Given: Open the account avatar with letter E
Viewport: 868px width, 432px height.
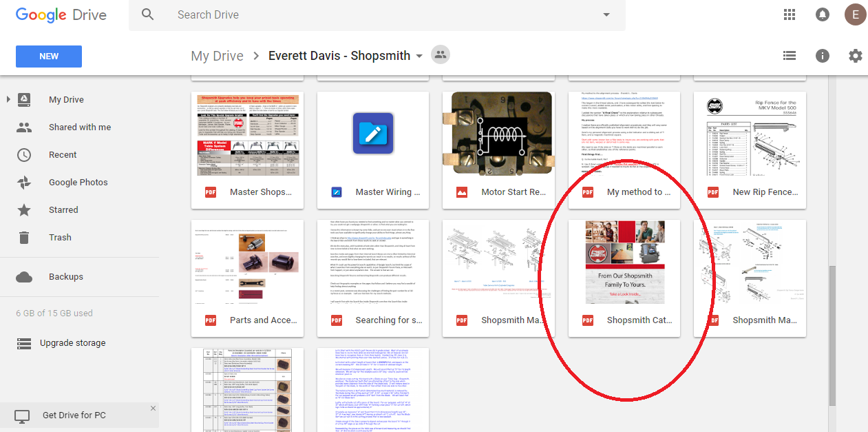Looking at the screenshot, I should (x=856, y=14).
